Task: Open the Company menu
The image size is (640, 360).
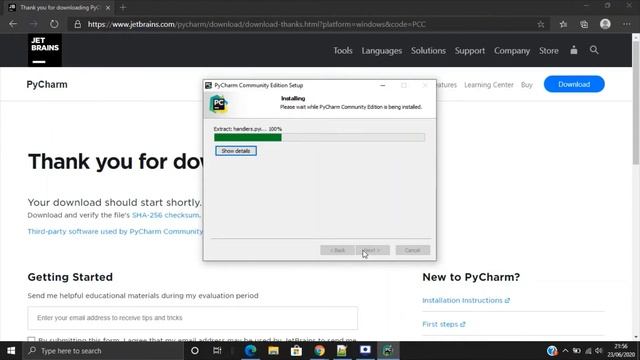Action: [x=512, y=51]
